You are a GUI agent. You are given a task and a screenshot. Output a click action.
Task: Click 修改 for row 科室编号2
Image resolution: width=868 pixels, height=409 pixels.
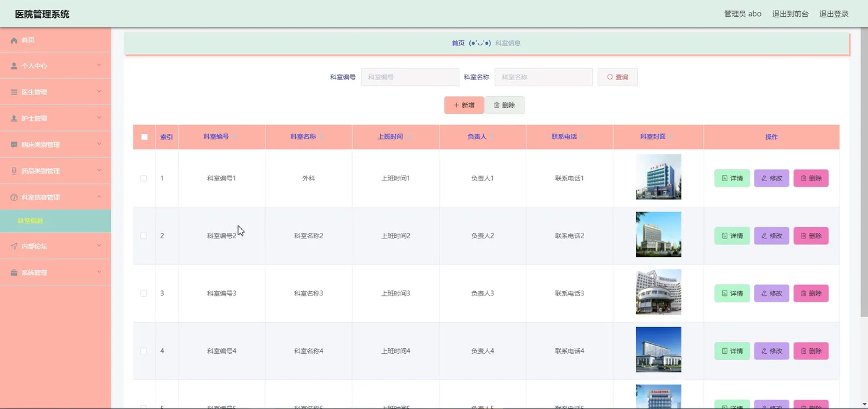(771, 236)
